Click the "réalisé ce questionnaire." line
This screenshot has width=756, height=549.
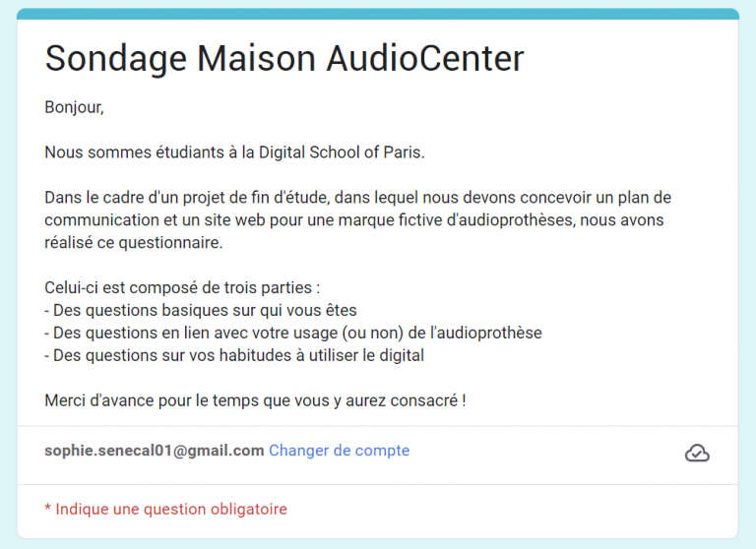coord(134,242)
